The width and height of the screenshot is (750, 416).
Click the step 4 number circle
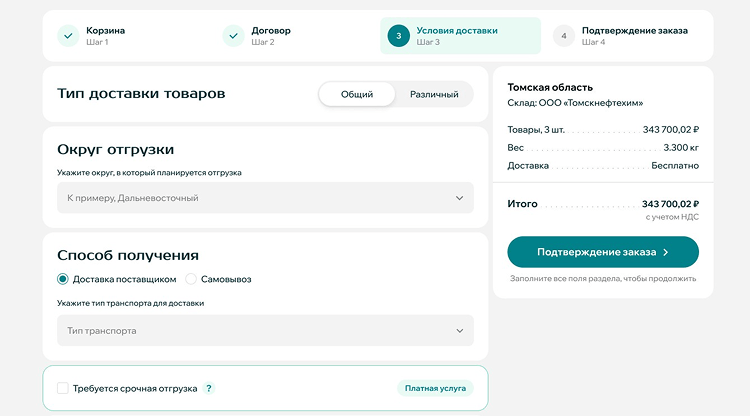pos(564,36)
